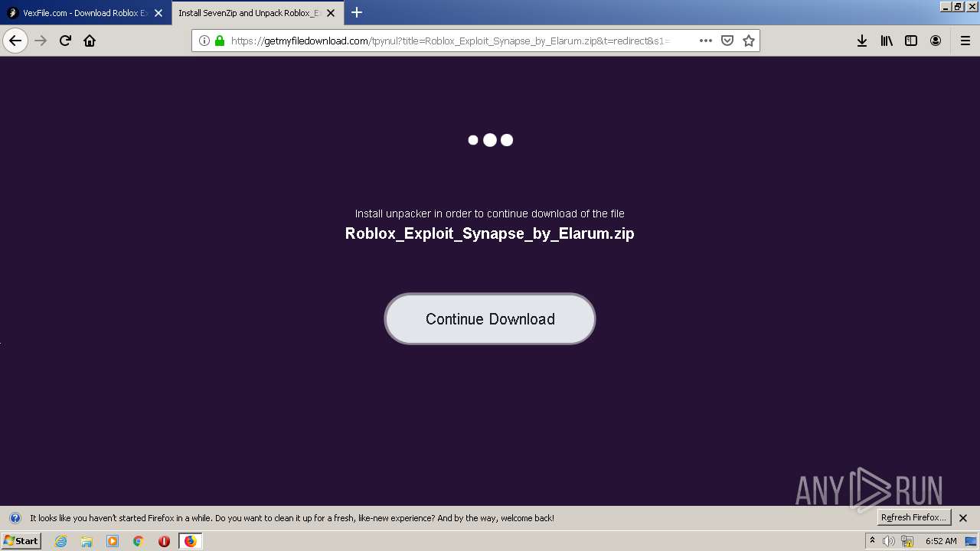Close the VexFile.com tab
The image size is (980, 551).
(158, 13)
